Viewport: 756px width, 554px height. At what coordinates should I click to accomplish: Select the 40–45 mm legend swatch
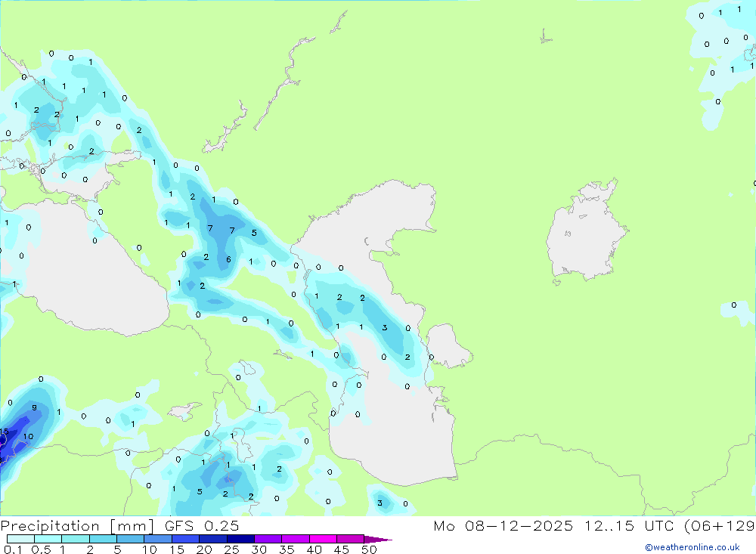coord(323,539)
